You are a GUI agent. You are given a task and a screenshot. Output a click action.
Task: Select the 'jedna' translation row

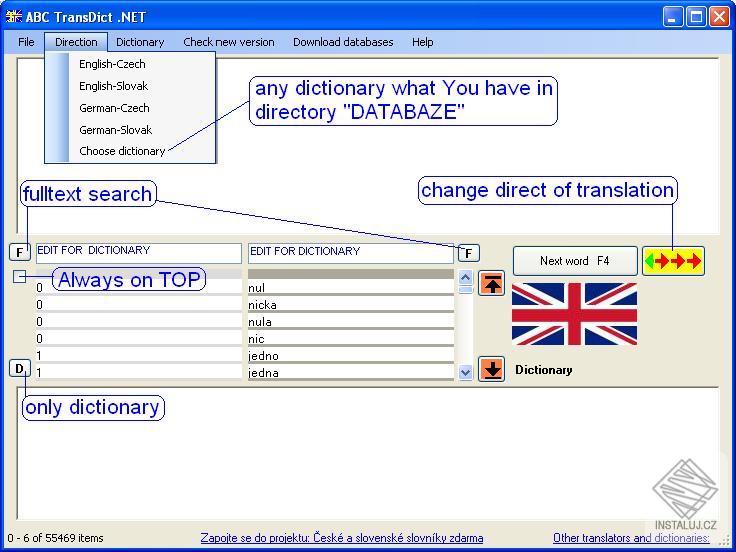[x=351, y=372]
